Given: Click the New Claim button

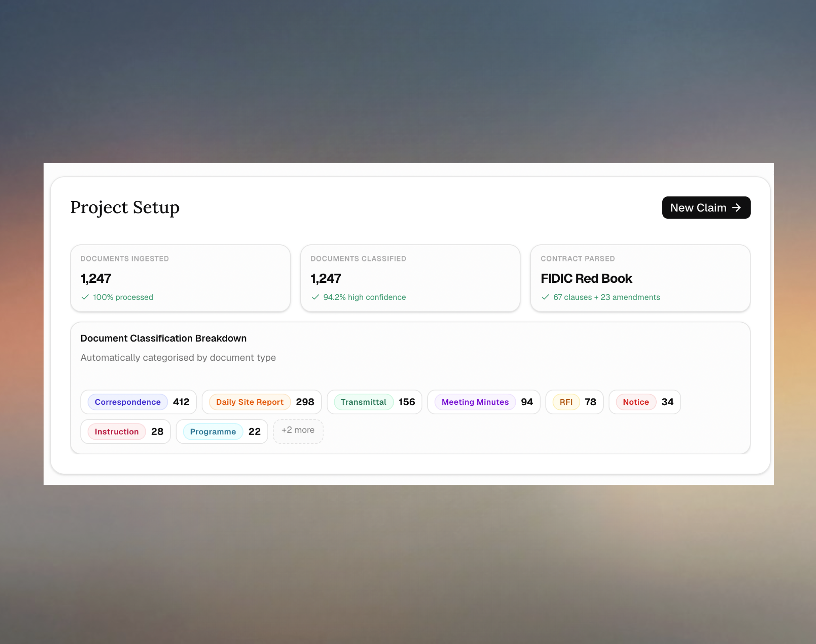Looking at the screenshot, I should 705,208.
